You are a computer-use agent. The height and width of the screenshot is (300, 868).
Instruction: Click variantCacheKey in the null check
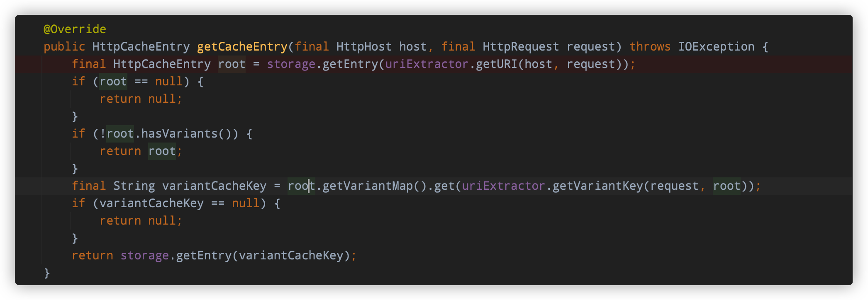(x=152, y=203)
